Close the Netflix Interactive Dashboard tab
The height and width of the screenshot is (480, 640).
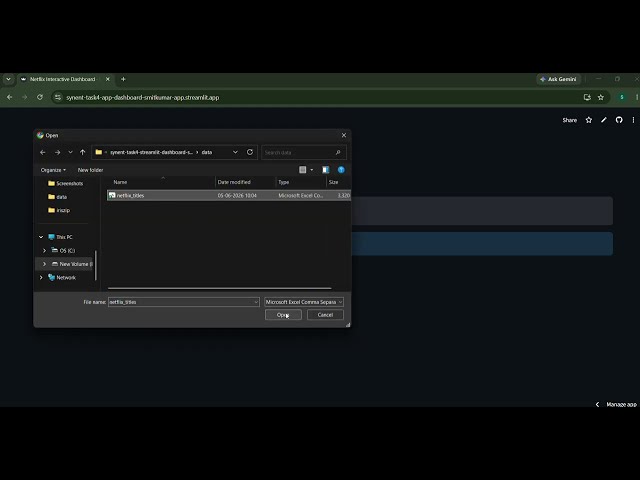point(108,79)
